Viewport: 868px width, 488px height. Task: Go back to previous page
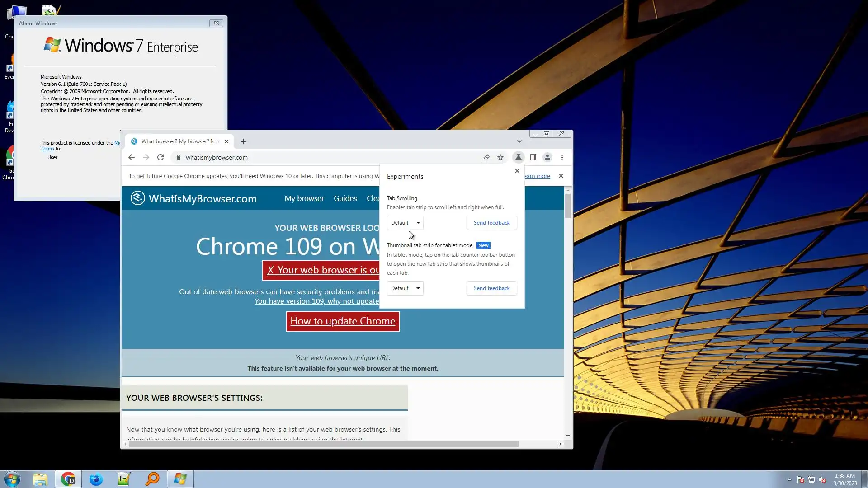tap(132, 157)
